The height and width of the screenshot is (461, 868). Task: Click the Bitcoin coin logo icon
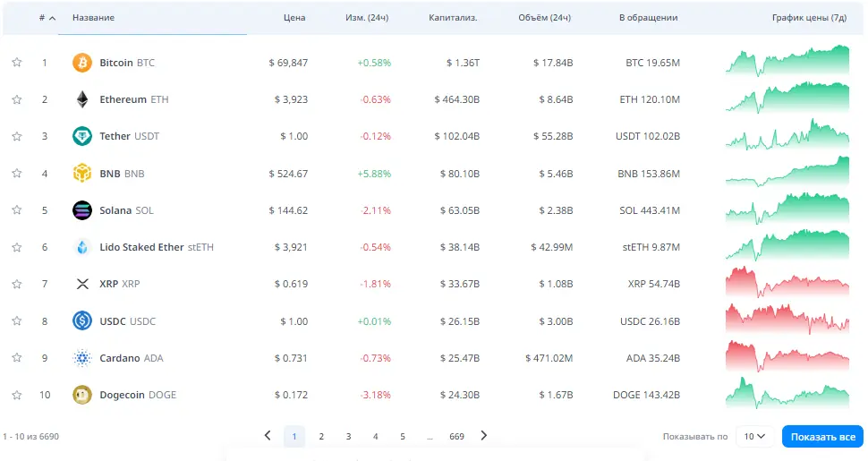(x=82, y=63)
